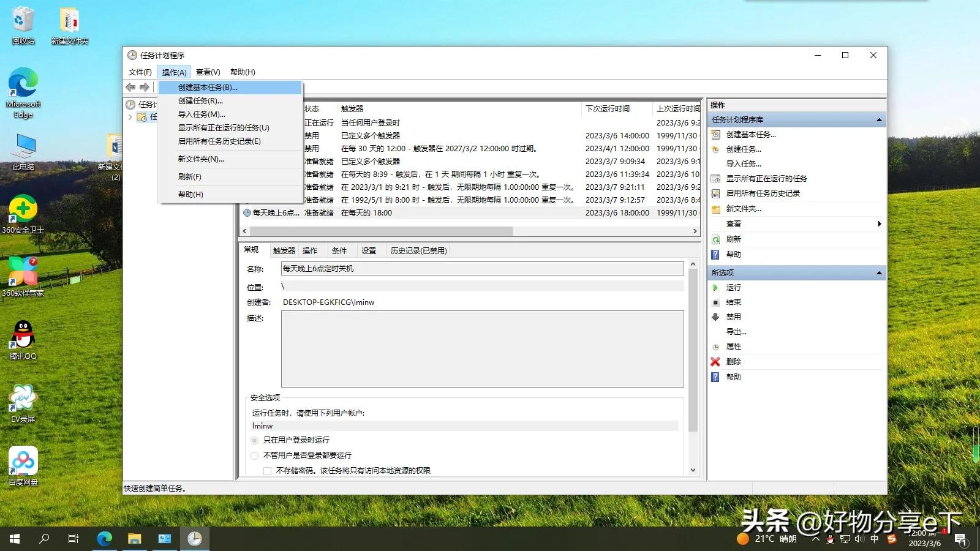Click the back navigation arrow

(x=130, y=87)
